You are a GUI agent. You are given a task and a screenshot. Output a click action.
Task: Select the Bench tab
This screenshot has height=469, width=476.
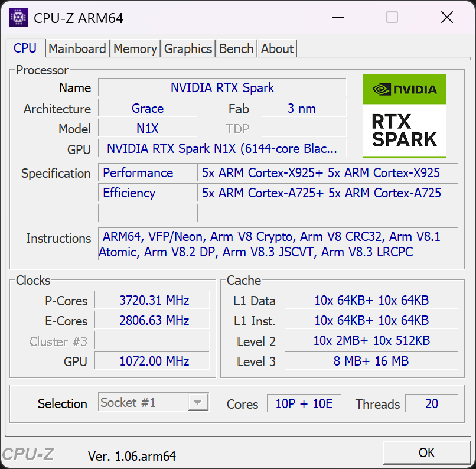point(236,48)
